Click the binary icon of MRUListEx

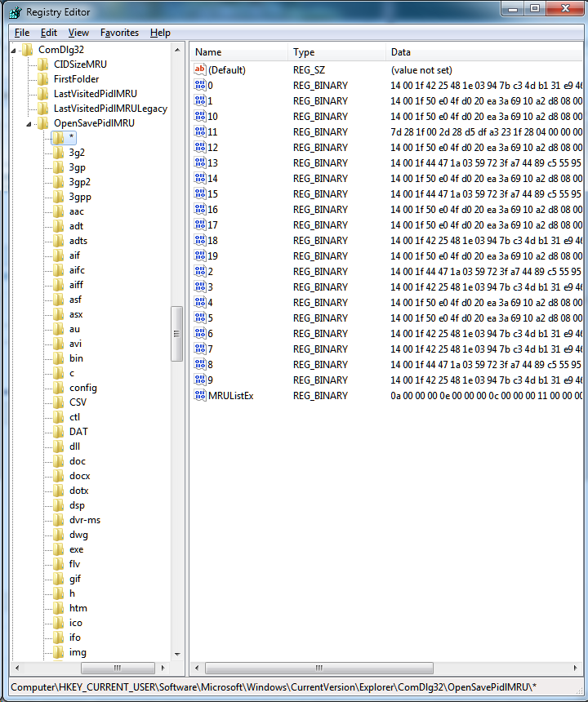click(x=200, y=395)
